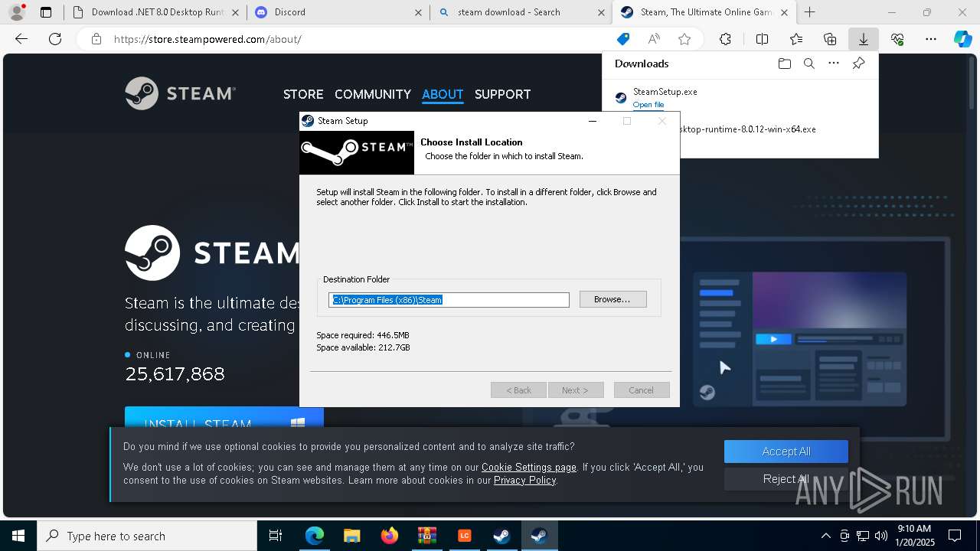Click the Destination Folder path field
The image size is (980, 551).
tap(449, 300)
